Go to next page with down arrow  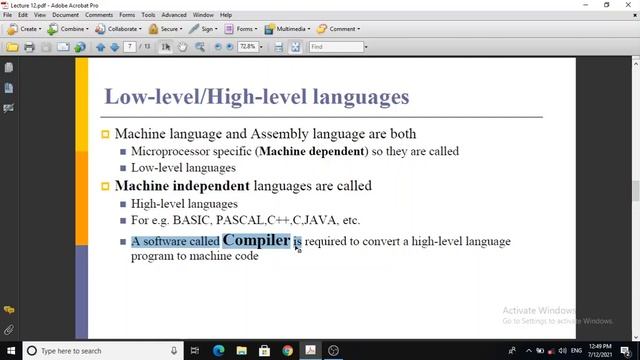point(115,47)
